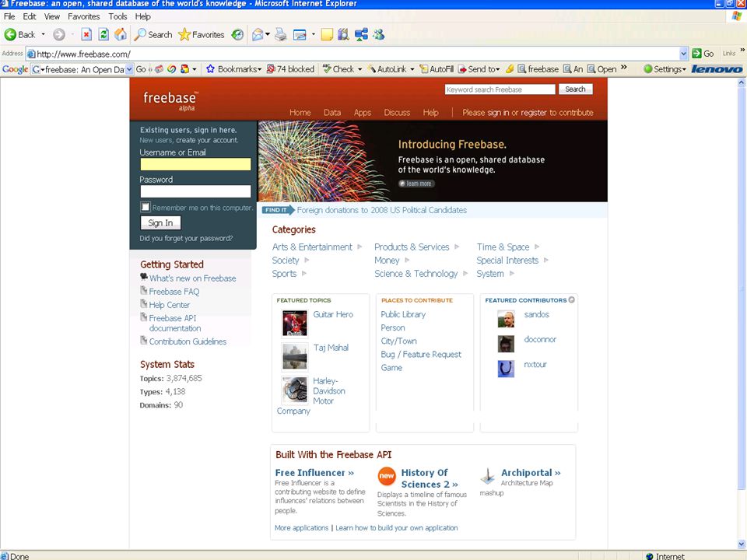747x560 pixels.
Task: Open the History icon beside Favorites
Action: (237, 34)
